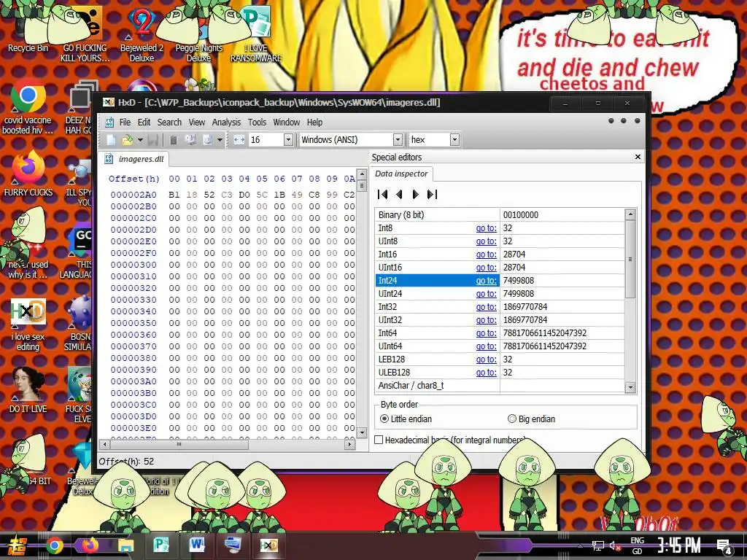Viewport: 747px width, 560px height.
Task: Select the AnsiChar / char8_t row
Action: [500, 386]
